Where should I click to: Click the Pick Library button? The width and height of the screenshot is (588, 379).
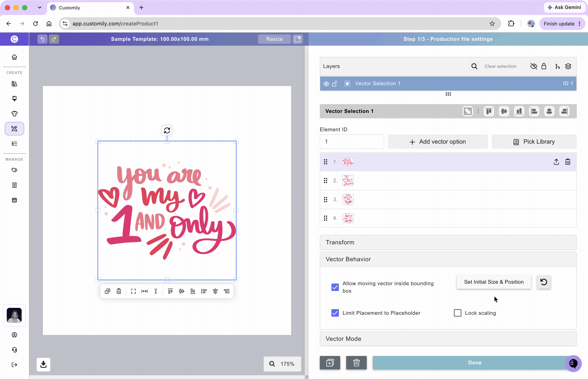pyautogui.click(x=534, y=142)
